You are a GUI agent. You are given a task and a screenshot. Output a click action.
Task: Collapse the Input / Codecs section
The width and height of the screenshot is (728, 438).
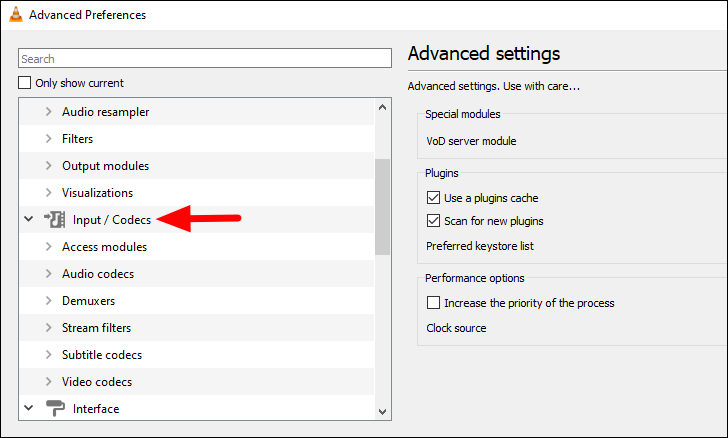29,219
